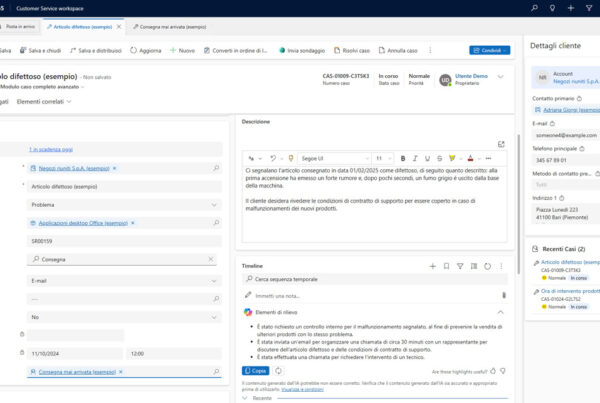
Task: Close the Articolo difettoso (esempio) tab
Action: coord(119,27)
